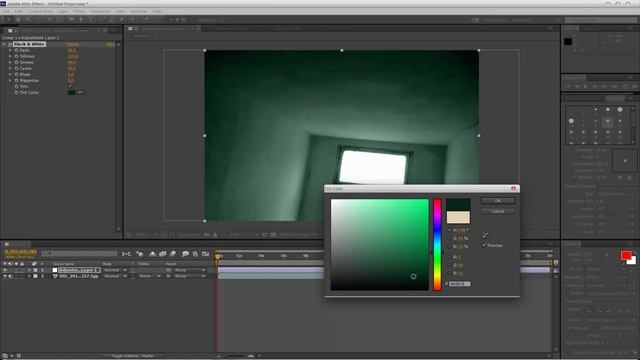Viewport: 640px width, 360px height.
Task: Click the Tint Color swatch in Effect Controls
Action: (x=71, y=93)
